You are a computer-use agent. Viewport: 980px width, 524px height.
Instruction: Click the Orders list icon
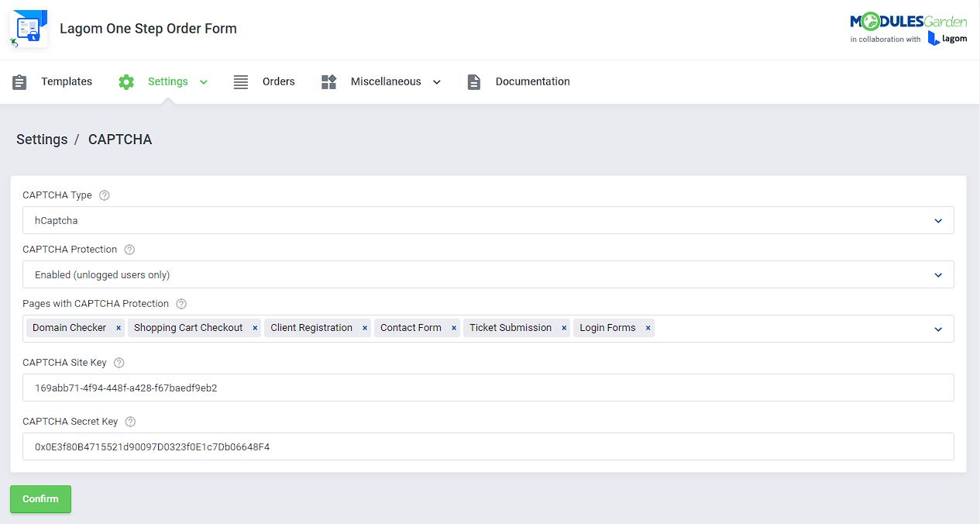[240, 81]
